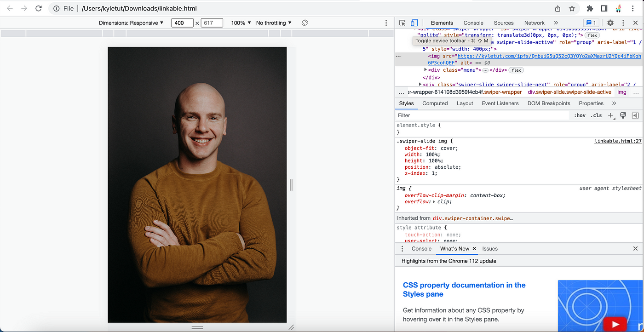Open the Chrome profile avatar

point(619,8)
